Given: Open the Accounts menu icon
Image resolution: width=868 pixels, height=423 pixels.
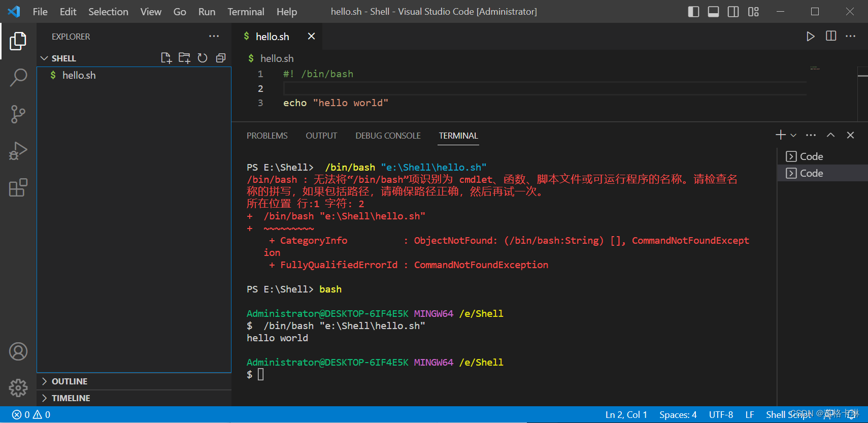Looking at the screenshot, I should click(x=18, y=351).
